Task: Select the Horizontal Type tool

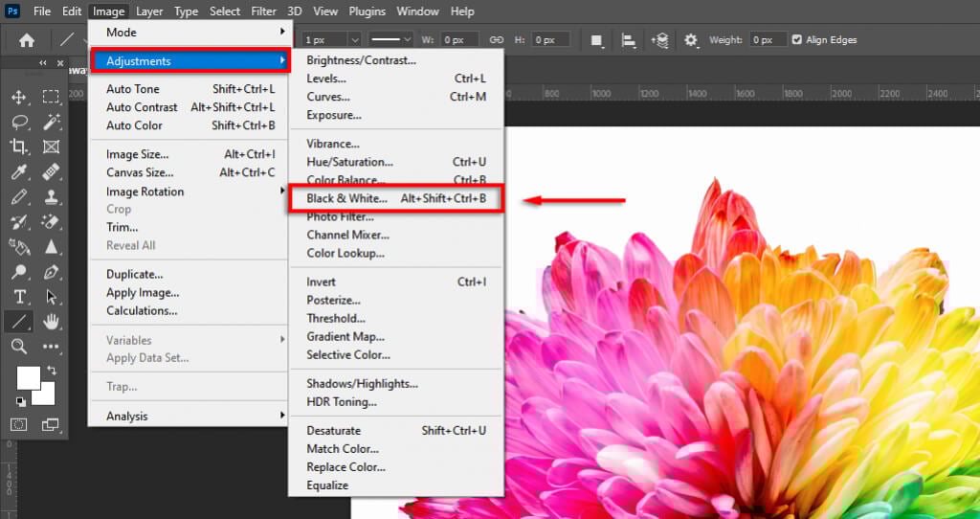Action: point(18,297)
